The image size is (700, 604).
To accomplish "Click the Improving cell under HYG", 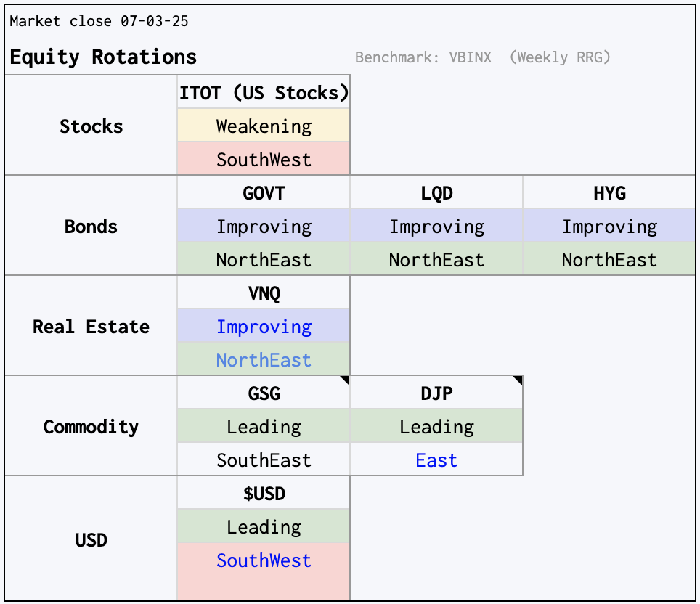I will [609, 226].
